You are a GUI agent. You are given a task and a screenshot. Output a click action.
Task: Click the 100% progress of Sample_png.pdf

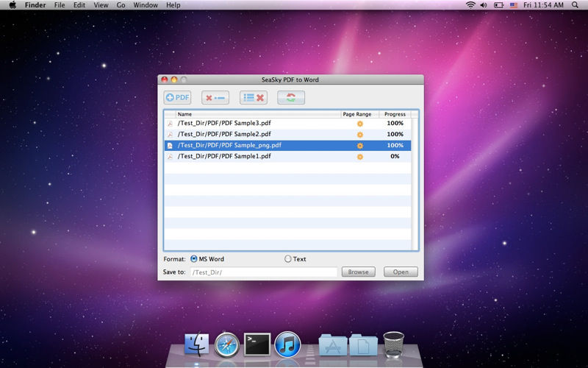click(x=395, y=145)
